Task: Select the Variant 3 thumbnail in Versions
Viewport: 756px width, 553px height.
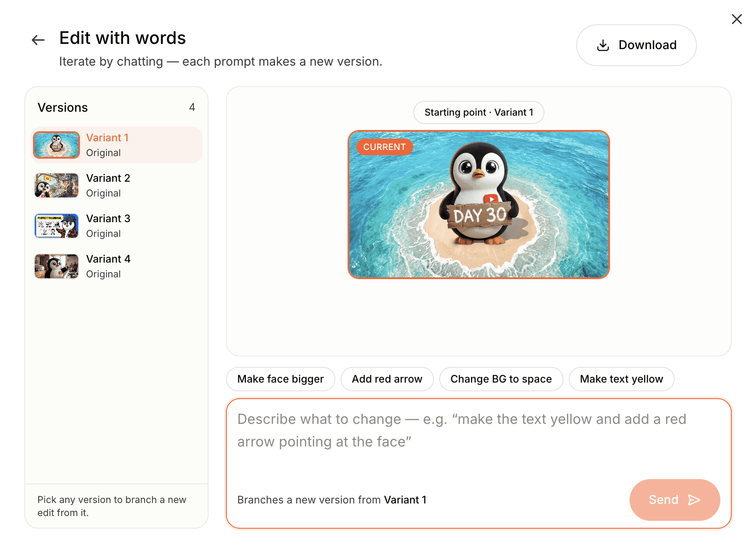Action: 56,226
